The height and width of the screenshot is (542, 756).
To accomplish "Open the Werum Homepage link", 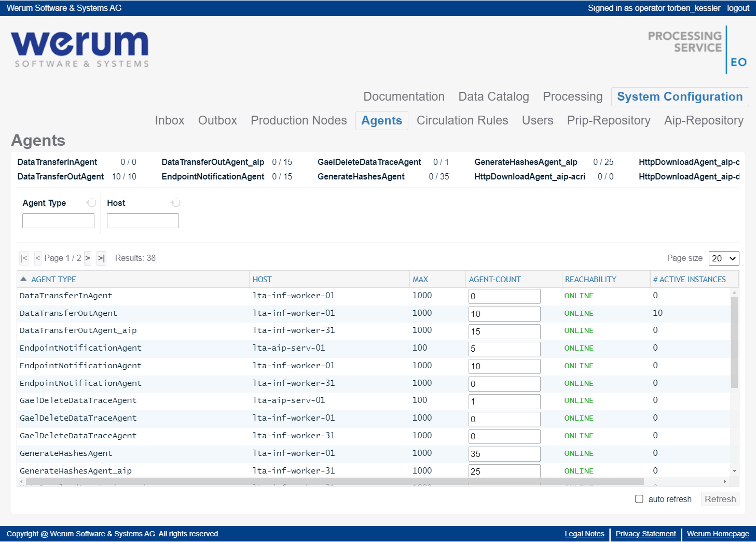I will click(718, 534).
